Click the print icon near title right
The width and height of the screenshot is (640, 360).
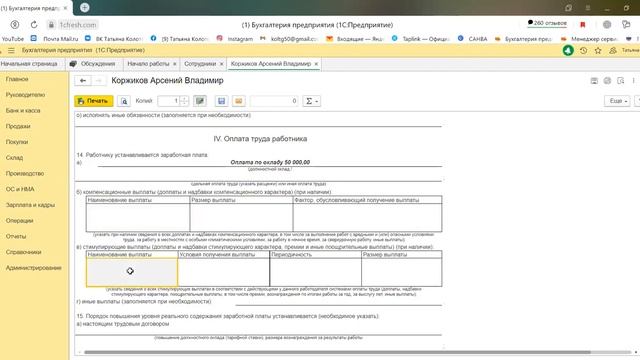pyautogui.click(x=607, y=81)
